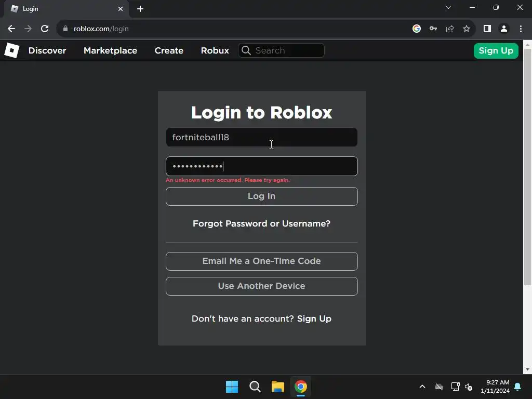Open Chrome three-dot menu
532x399 pixels.
521,29
